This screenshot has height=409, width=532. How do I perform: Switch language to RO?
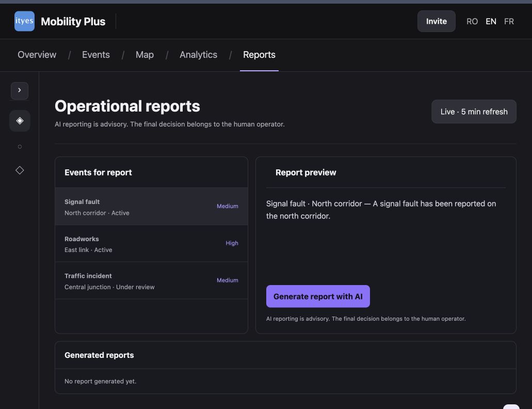pyautogui.click(x=472, y=21)
